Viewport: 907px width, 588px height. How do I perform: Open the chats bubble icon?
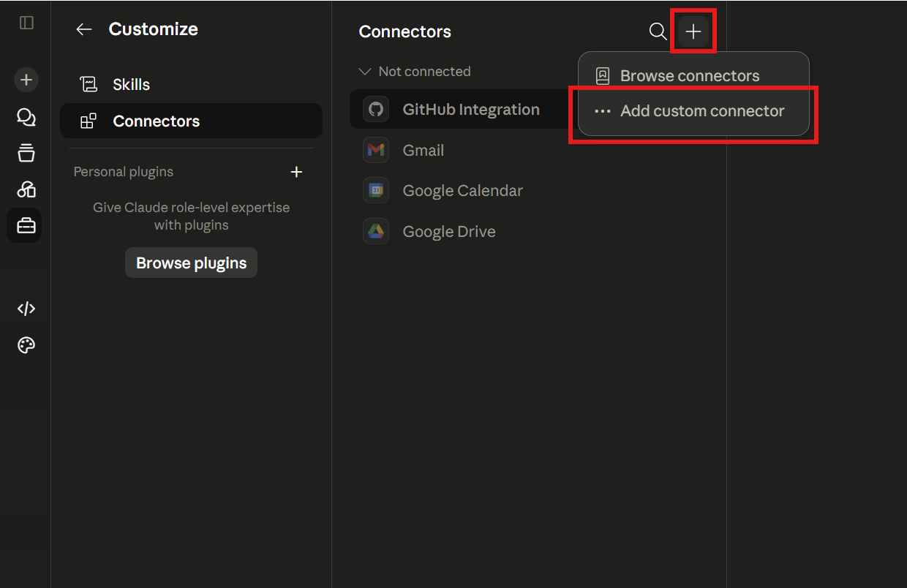pyautogui.click(x=26, y=117)
